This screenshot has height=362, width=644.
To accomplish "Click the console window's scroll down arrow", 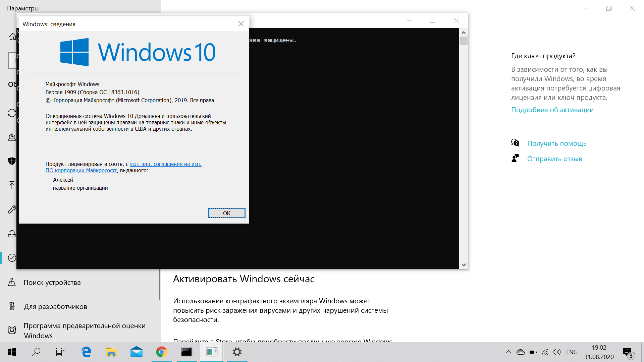I will [x=464, y=265].
